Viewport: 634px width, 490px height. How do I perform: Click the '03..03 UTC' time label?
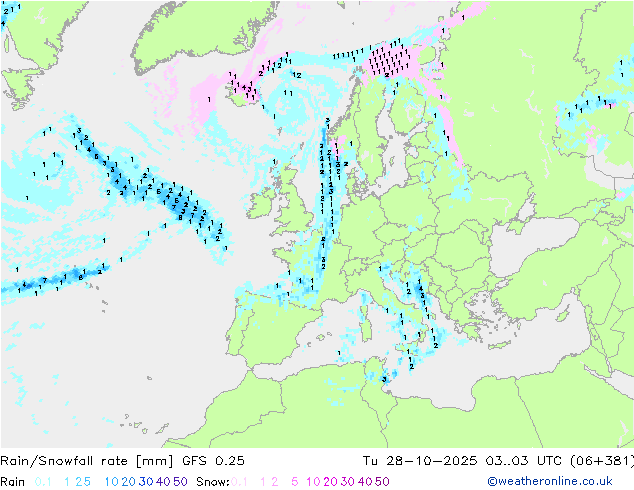pyautogui.click(x=524, y=461)
